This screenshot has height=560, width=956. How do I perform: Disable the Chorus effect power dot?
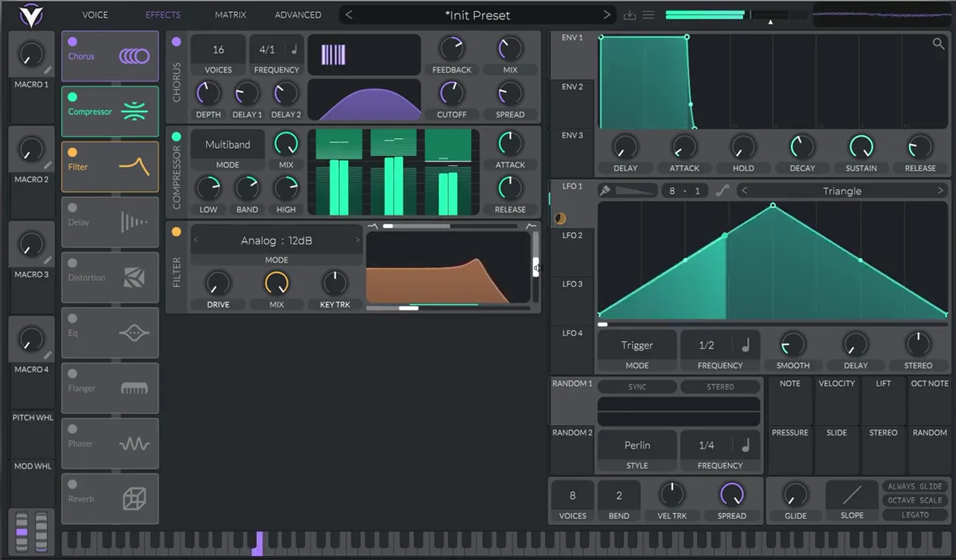[x=72, y=42]
